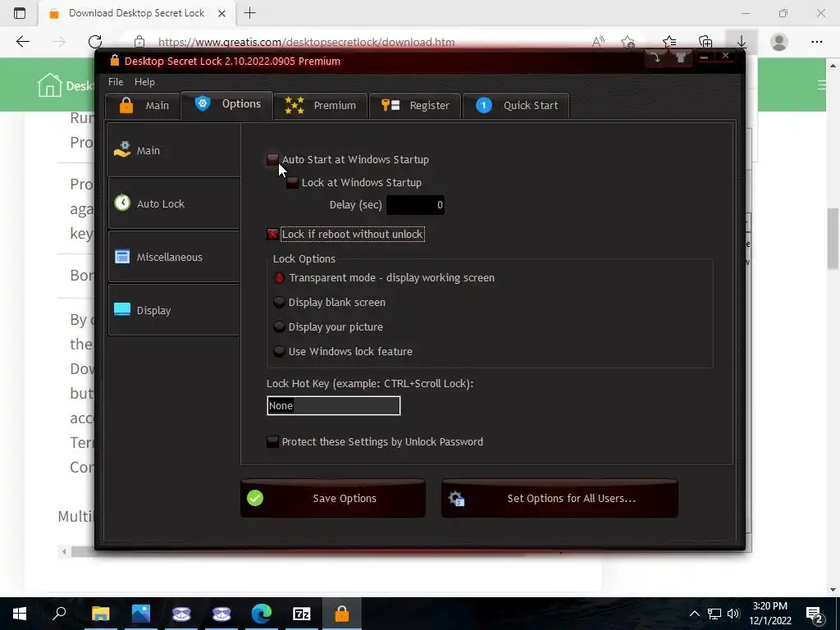The width and height of the screenshot is (840, 630).
Task: Open the Display settings section
Action: (x=174, y=310)
